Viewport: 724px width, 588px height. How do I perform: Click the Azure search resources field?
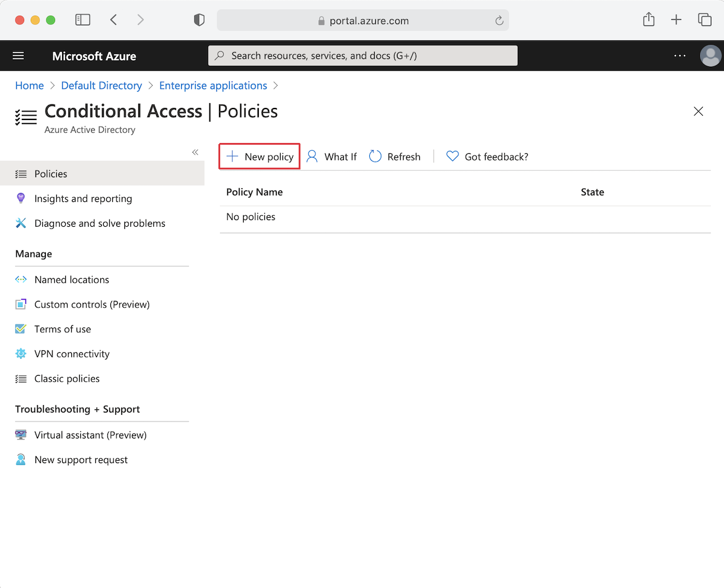click(x=362, y=55)
